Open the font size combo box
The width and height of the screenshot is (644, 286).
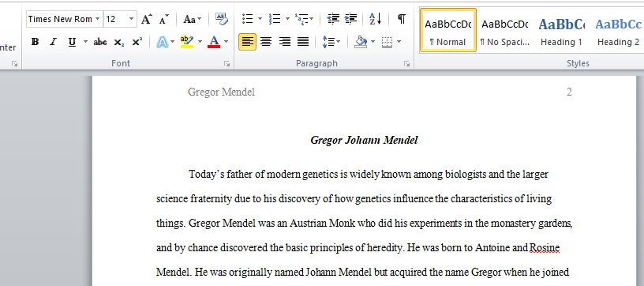coord(120,19)
